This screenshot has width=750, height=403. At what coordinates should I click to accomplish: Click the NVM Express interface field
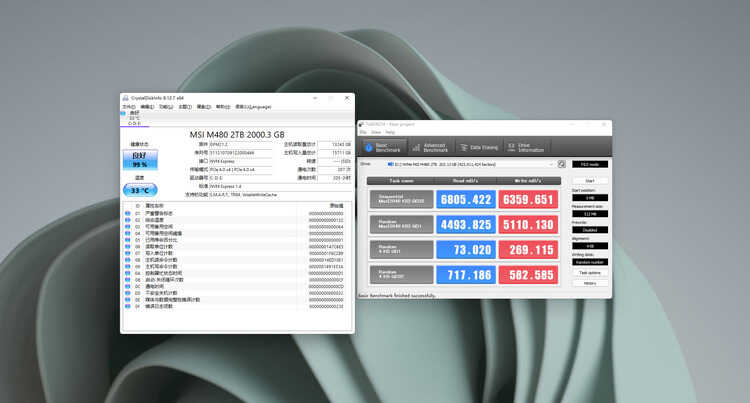click(241, 161)
